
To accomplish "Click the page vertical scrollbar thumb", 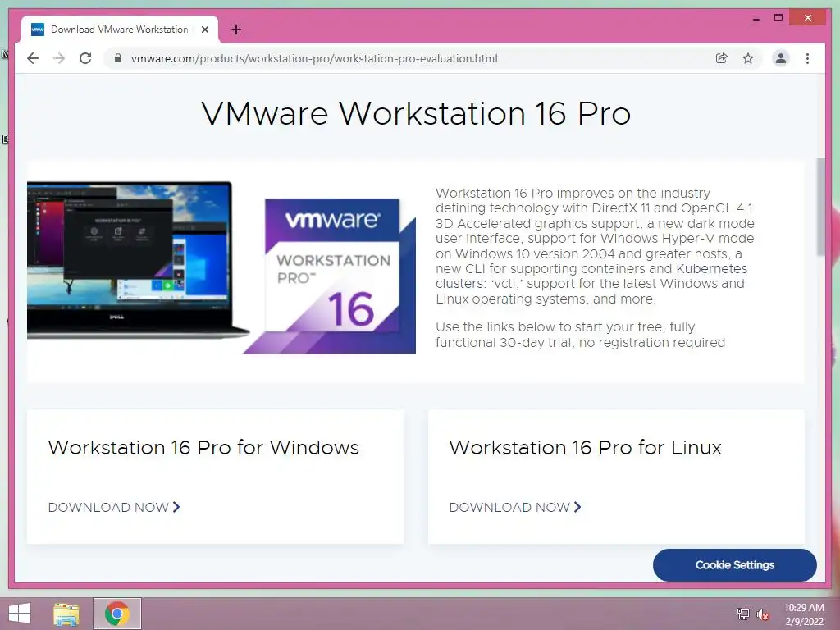I will [820, 207].
